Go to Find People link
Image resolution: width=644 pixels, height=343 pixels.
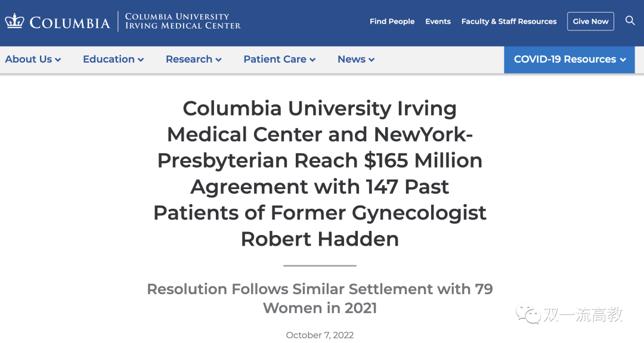point(392,21)
